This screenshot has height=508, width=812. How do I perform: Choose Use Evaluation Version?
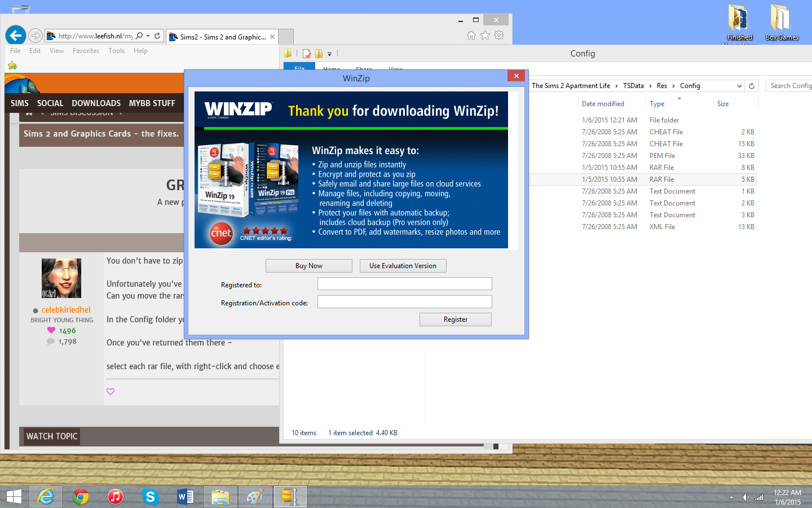[x=403, y=266]
